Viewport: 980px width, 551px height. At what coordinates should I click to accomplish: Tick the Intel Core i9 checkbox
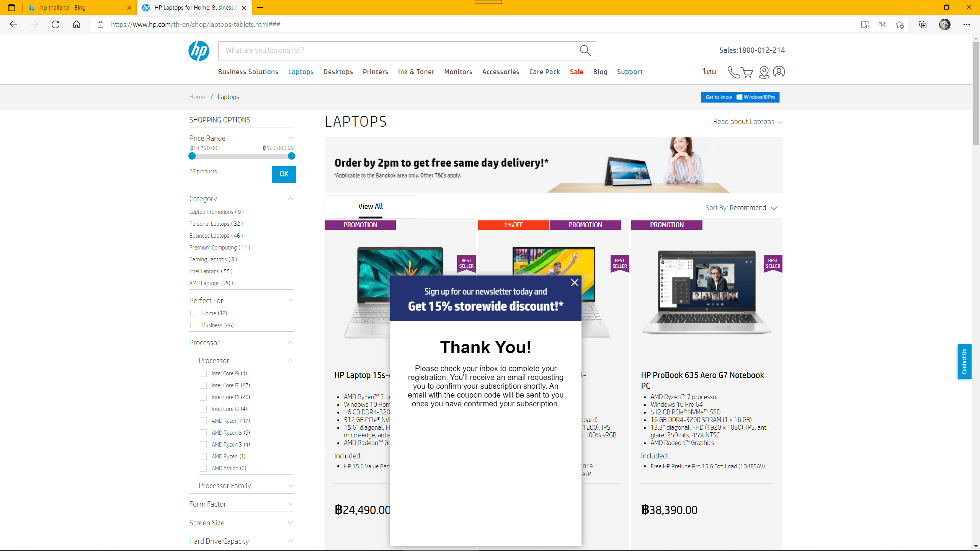coord(203,373)
